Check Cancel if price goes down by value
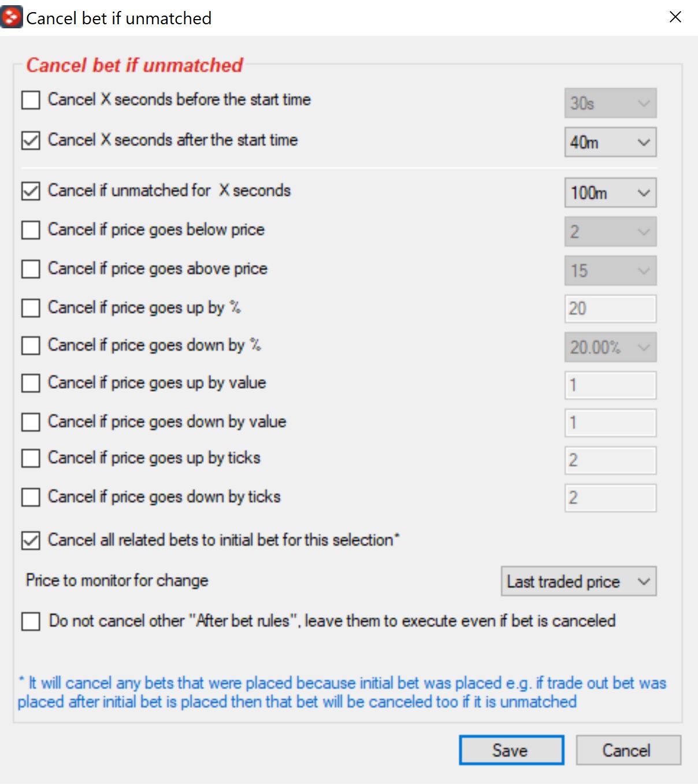 (x=31, y=422)
